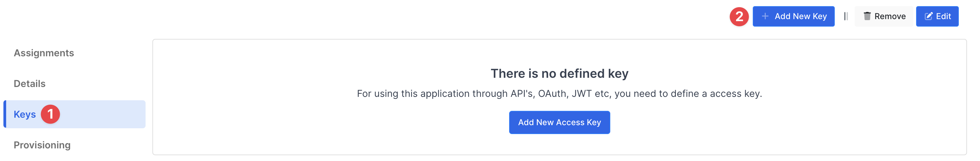The image size is (980, 161).
Task: Click the word JWT in the description
Action: coord(581,94)
